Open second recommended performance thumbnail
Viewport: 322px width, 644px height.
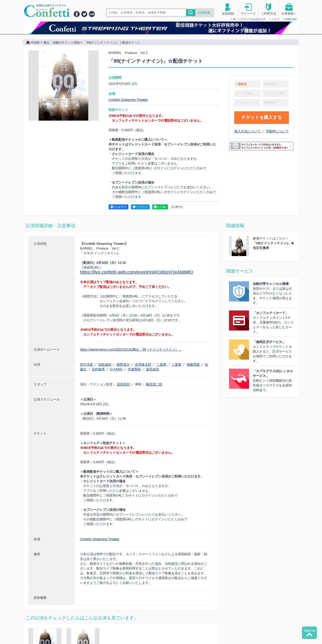(83, 636)
